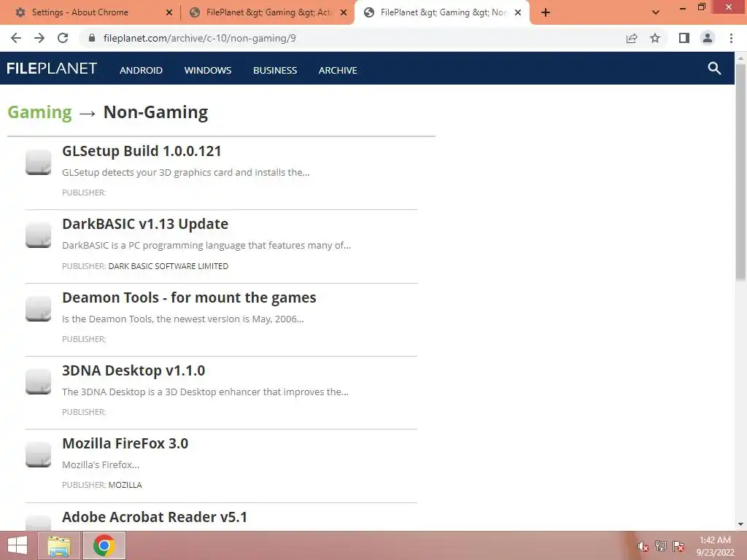The height and width of the screenshot is (560, 747).
Task: Open the Windows Start button
Action: [x=18, y=545]
